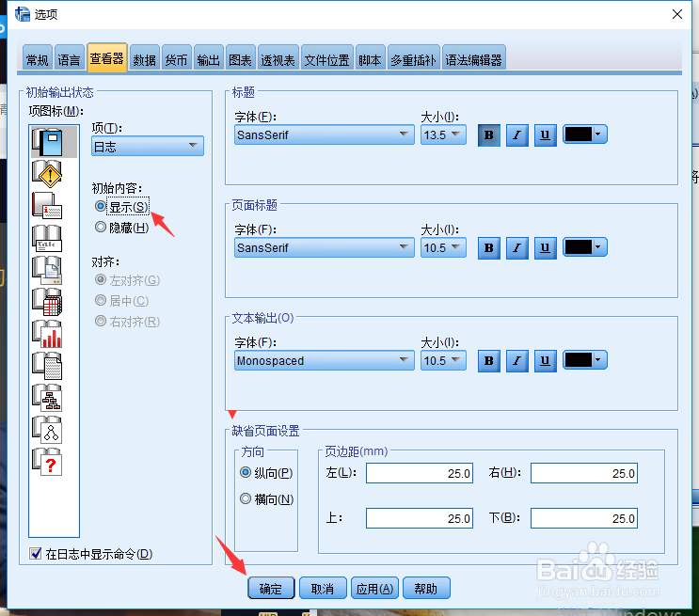Screen dimensions: 699x616
Task: Switch to the 透视表 tab
Action: 278,59
